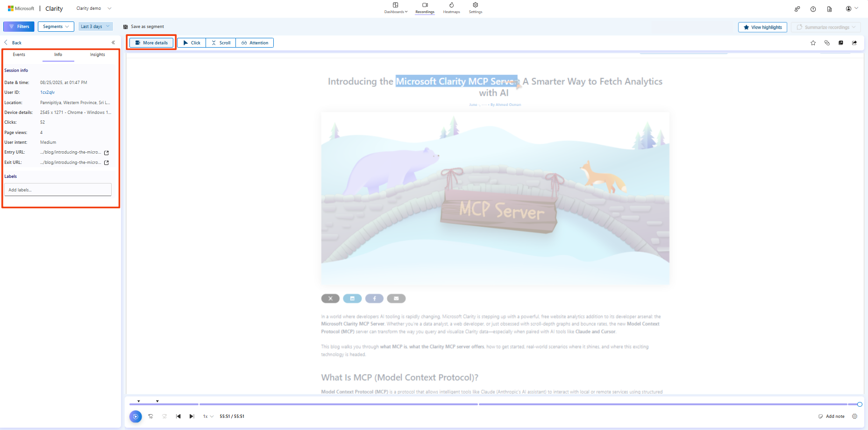Open the Entry URL external link icon
Viewport: 868px width, 430px height.
point(107,153)
